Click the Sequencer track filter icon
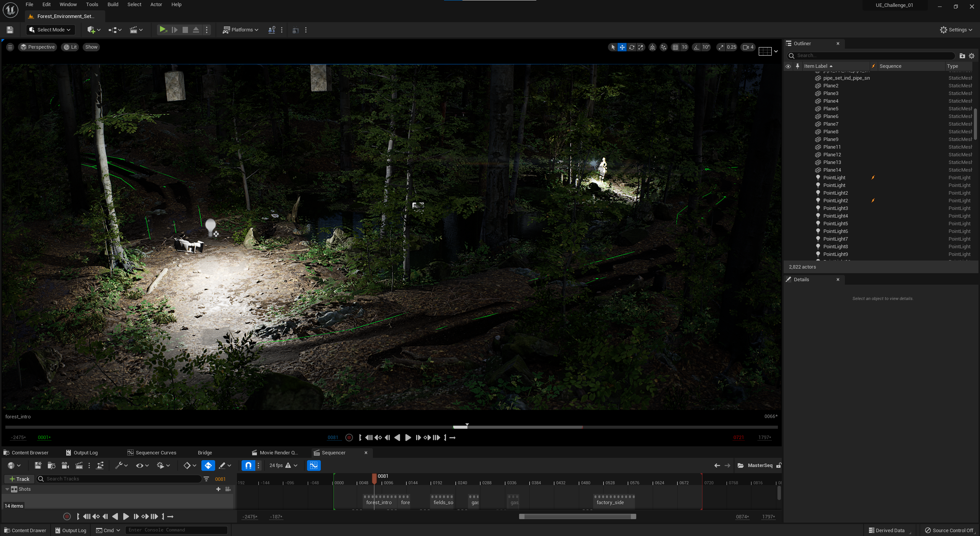This screenshot has width=980, height=536. (x=206, y=479)
